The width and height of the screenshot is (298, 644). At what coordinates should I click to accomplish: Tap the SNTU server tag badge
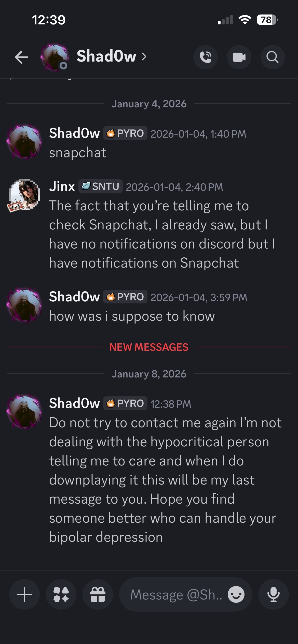(101, 186)
